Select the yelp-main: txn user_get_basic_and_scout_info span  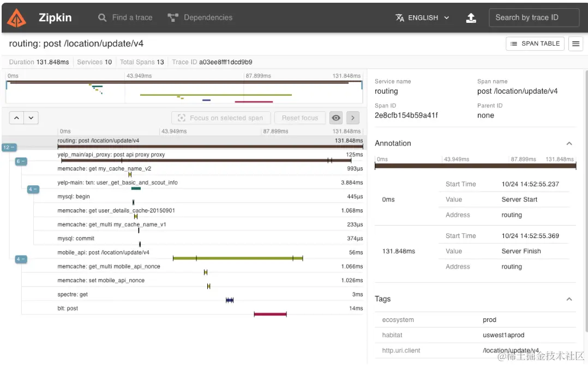(x=210, y=185)
